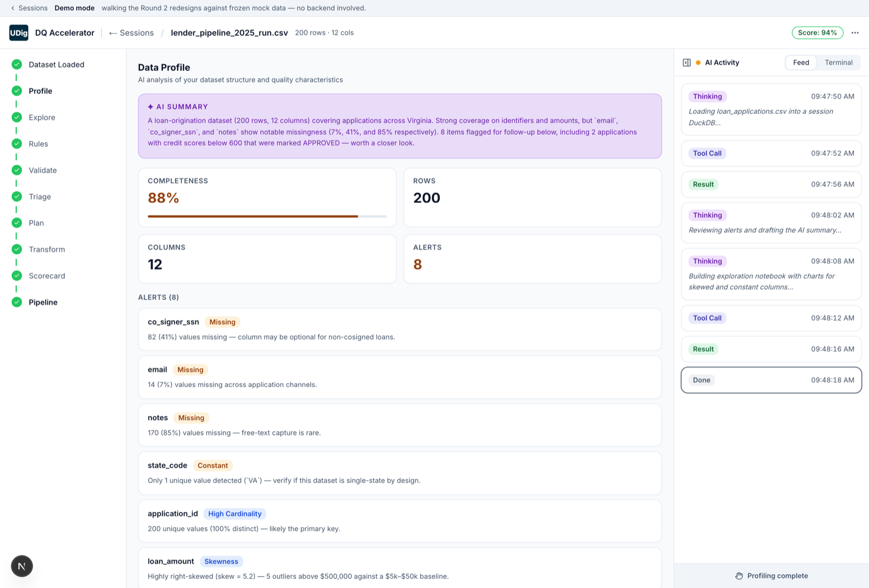Click the Demo mode label
The width and height of the screenshot is (869, 588).
pos(74,8)
